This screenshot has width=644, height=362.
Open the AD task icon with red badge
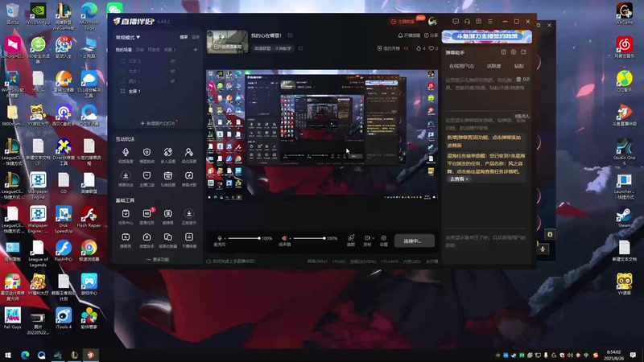tap(147, 213)
